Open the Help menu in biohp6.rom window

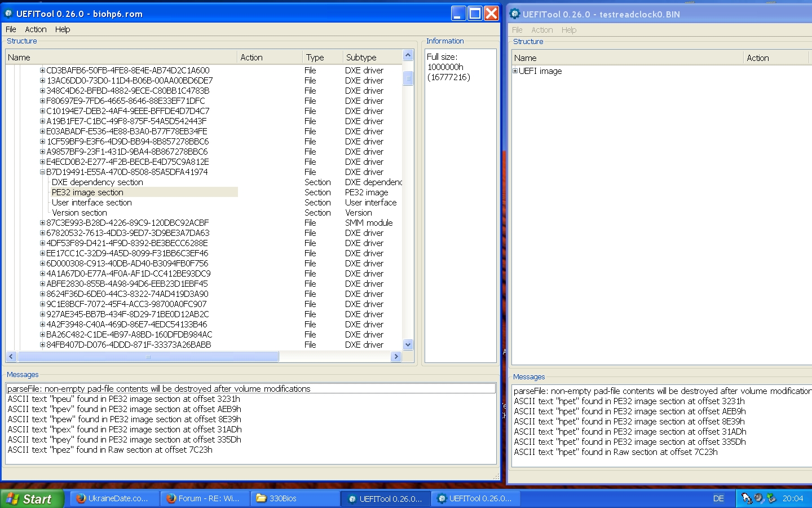63,29
